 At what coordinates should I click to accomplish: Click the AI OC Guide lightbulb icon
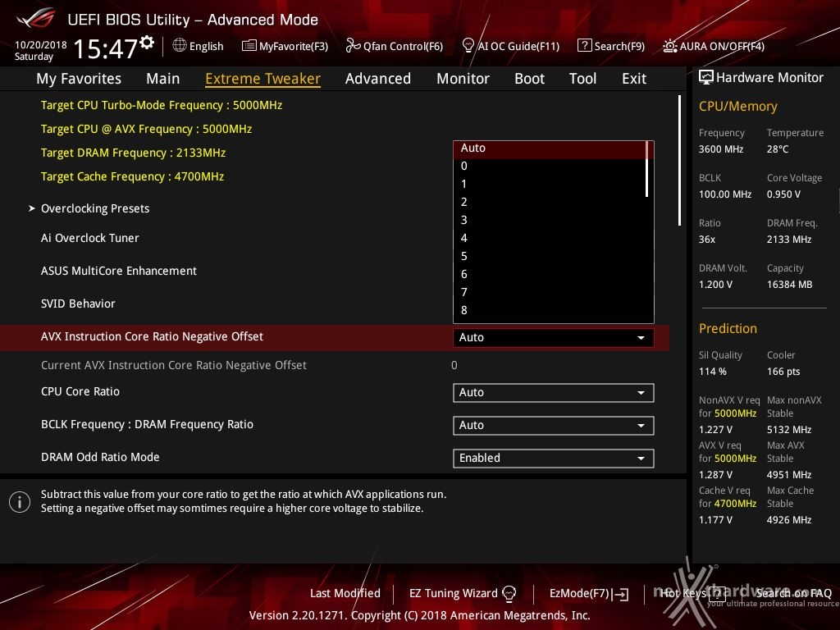pyautogui.click(x=468, y=46)
